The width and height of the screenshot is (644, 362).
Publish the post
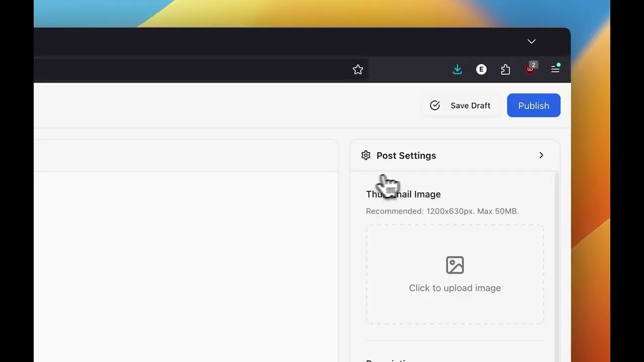click(533, 106)
